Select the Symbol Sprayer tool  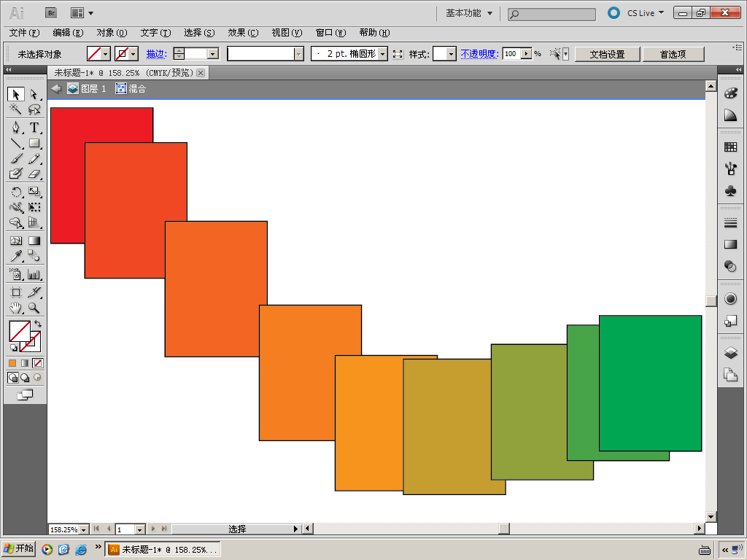[16, 274]
